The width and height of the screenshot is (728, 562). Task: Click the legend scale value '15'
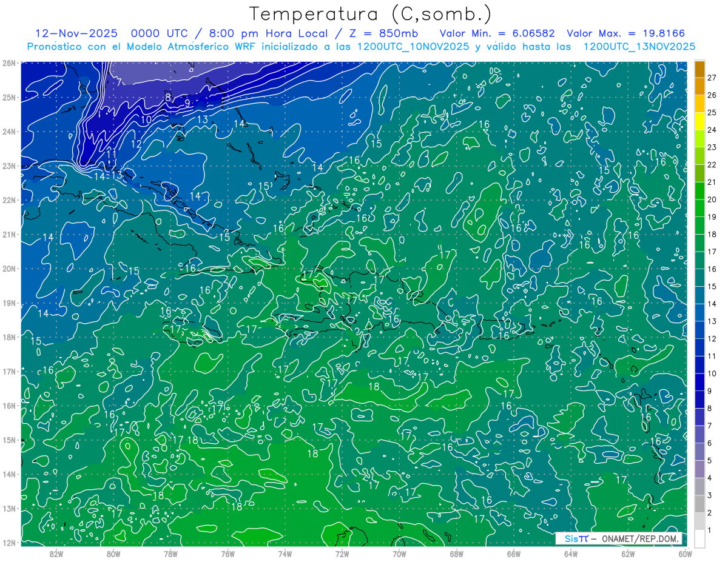click(x=712, y=286)
